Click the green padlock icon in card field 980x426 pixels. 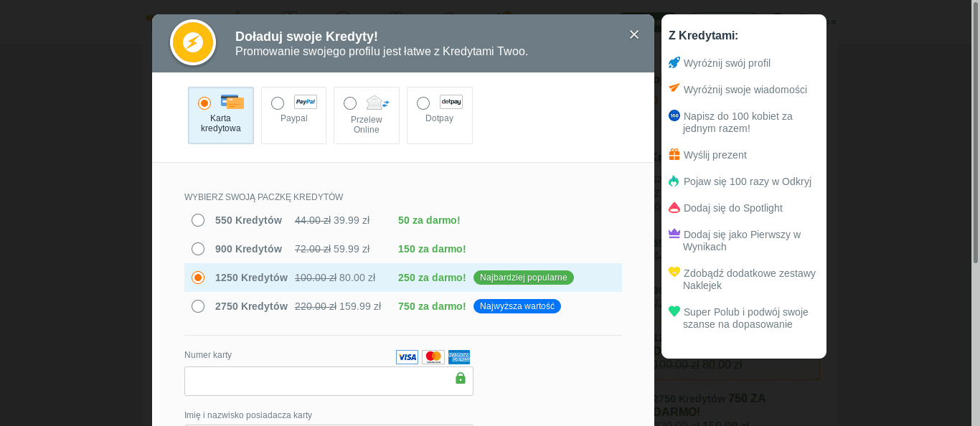pyautogui.click(x=461, y=378)
